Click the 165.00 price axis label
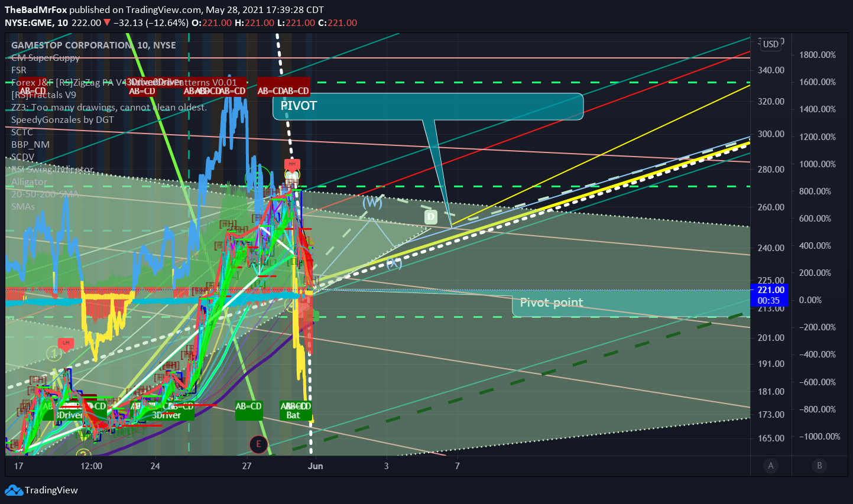The width and height of the screenshot is (853, 504). click(771, 438)
